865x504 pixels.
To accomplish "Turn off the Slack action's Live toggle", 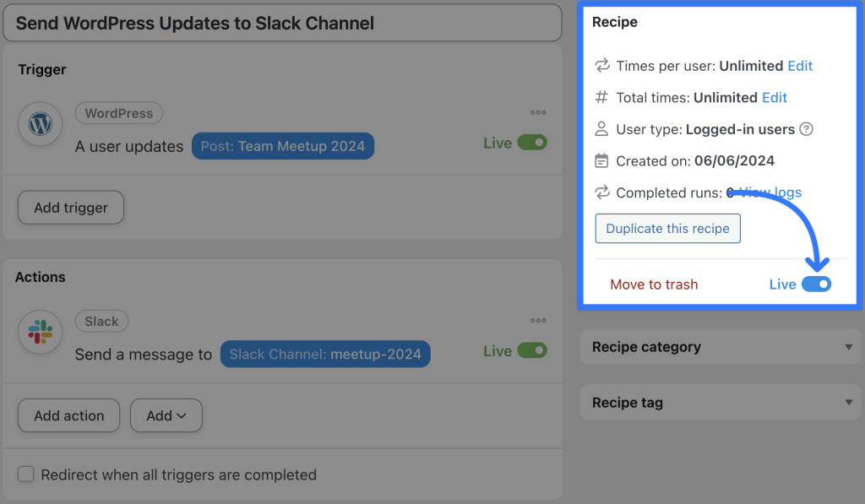I will [x=532, y=350].
